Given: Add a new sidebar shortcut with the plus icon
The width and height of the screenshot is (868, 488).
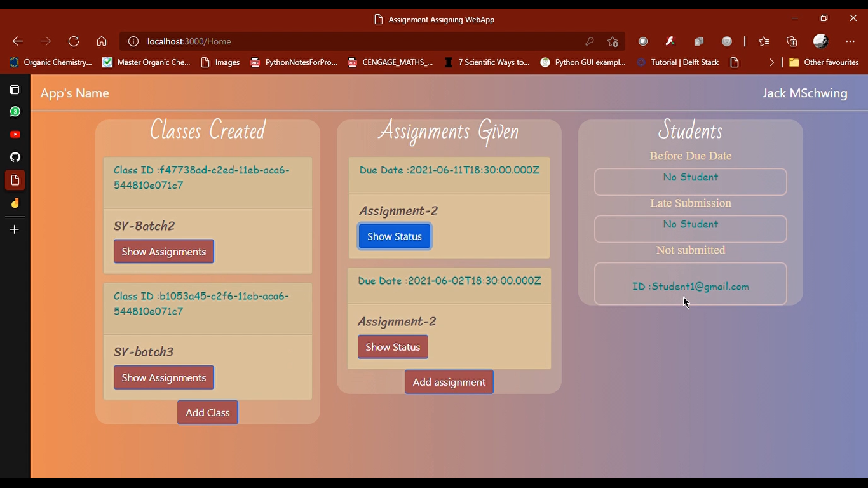Looking at the screenshot, I should (x=15, y=229).
